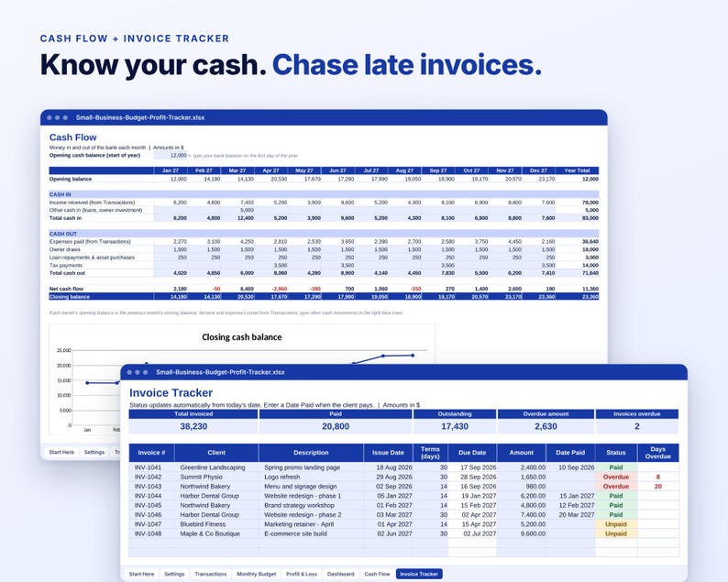Select Start Here tab in Cash Flow window
This screenshot has height=582, width=728.
coord(61,452)
